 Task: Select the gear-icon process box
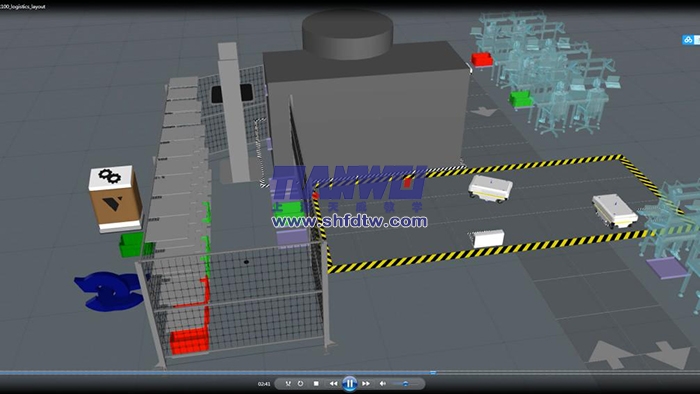115,198
